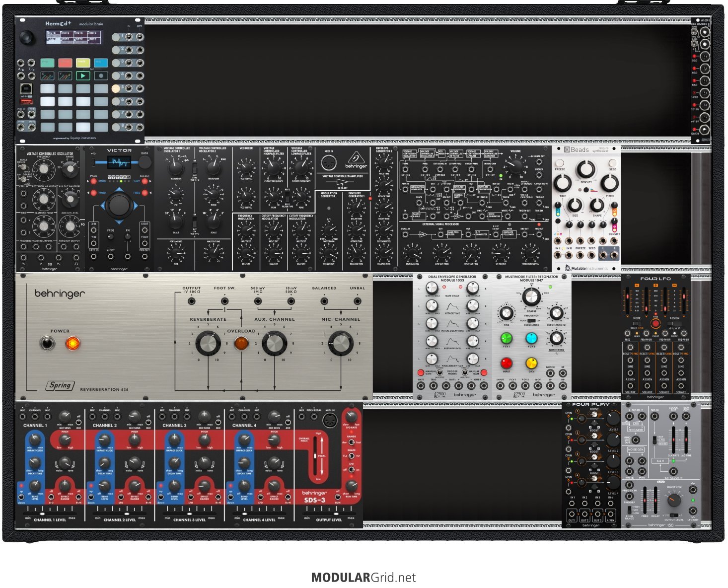Flip the spring reverb Power switch
Screen dimensions: 728x588
48,343
